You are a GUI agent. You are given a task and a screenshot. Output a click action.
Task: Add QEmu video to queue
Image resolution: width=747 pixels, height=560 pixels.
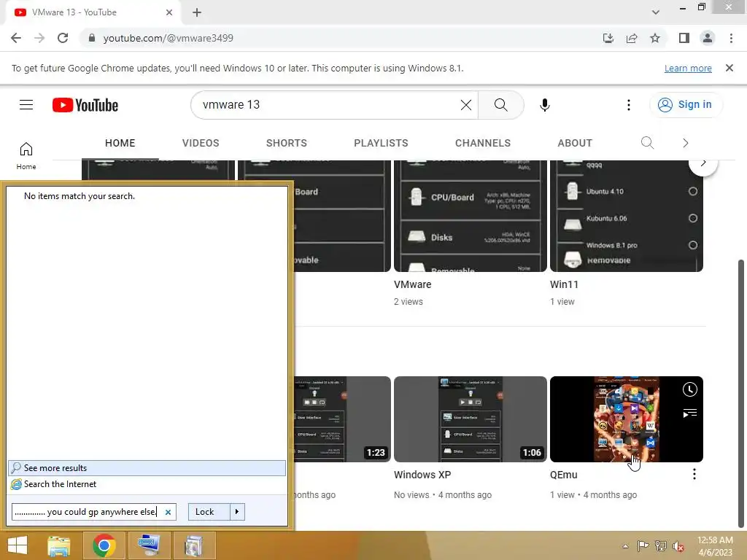[x=689, y=413]
